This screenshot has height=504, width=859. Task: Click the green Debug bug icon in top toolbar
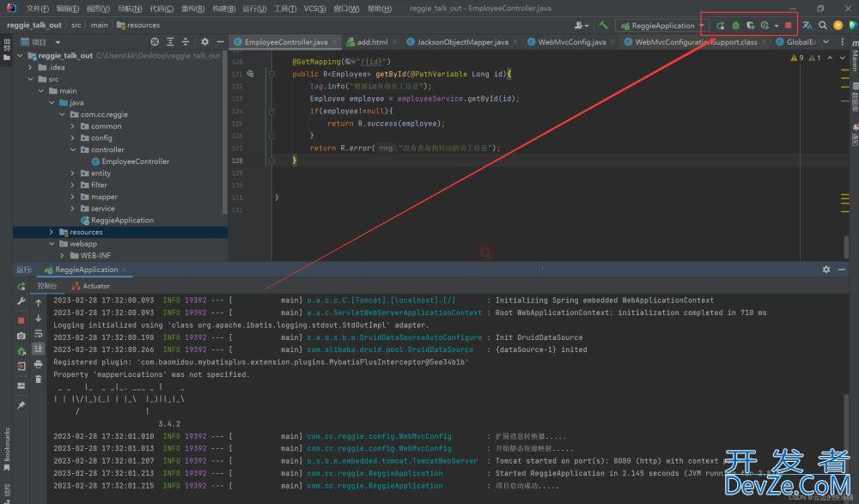[x=736, y=26]
